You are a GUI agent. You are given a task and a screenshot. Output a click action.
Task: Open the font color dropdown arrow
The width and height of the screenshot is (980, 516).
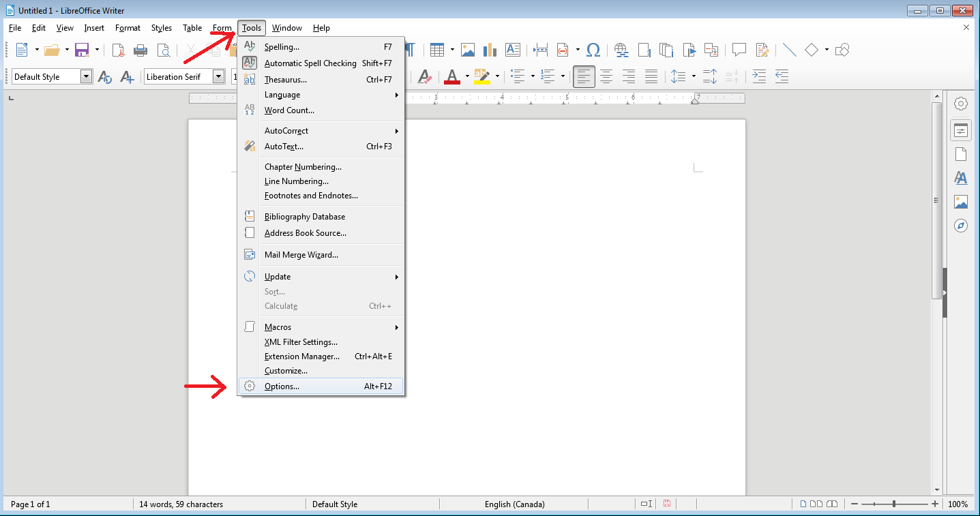tap(467, 77)
